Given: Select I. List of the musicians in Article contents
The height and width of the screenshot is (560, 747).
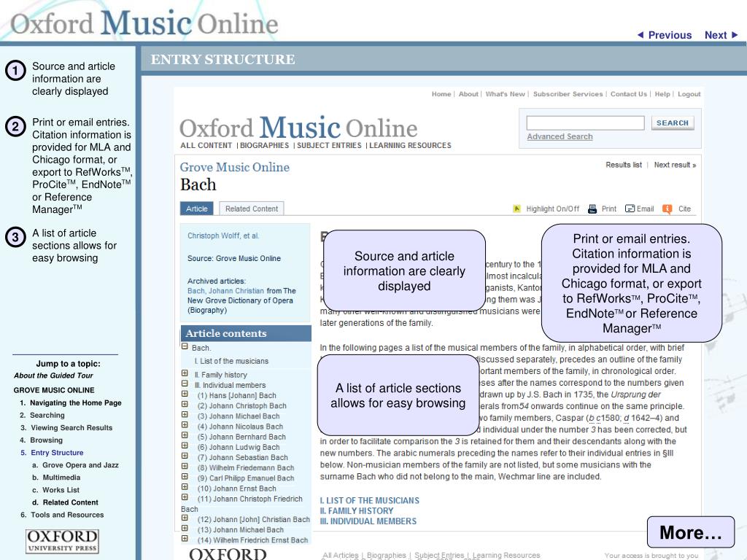Looking at the screenshot, I should pyautogui.click(x=231, y=362).
